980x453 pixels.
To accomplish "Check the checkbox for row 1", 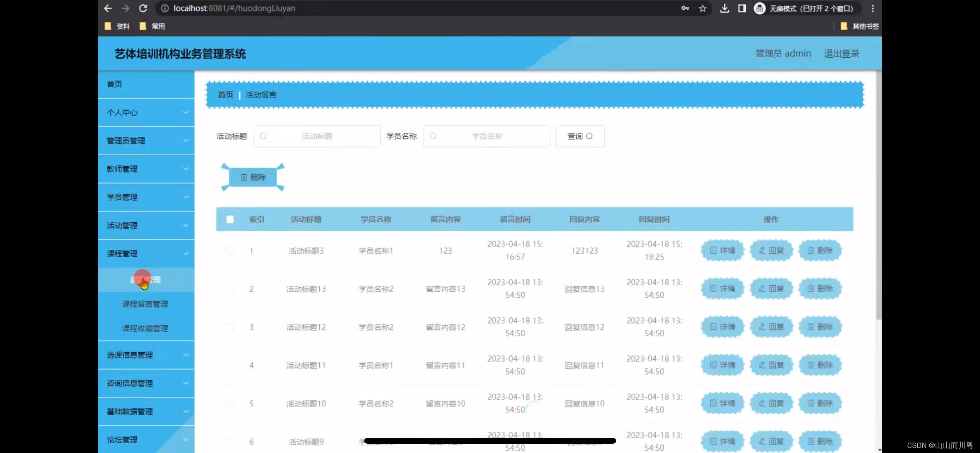I will tap(230, 251).
